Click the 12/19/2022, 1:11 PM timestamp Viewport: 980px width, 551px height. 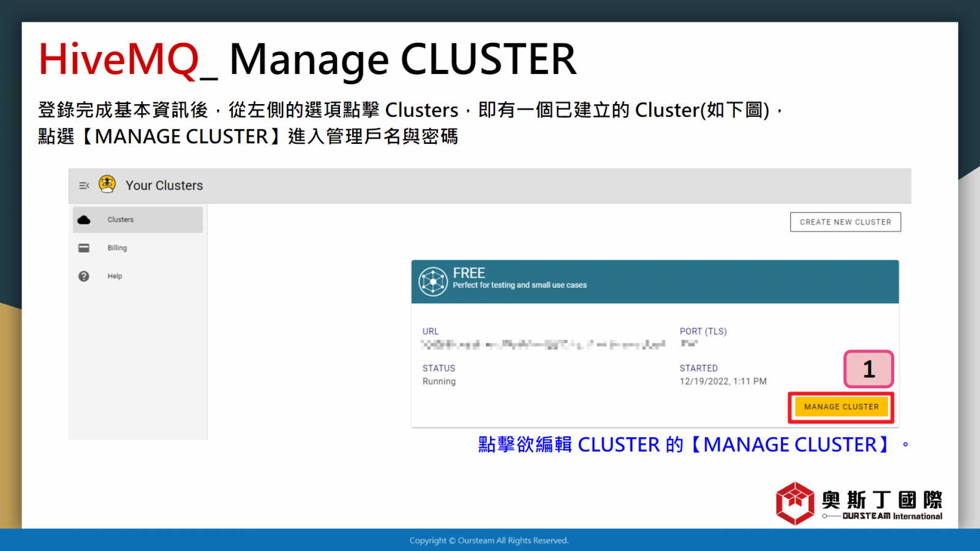(723, 381)
